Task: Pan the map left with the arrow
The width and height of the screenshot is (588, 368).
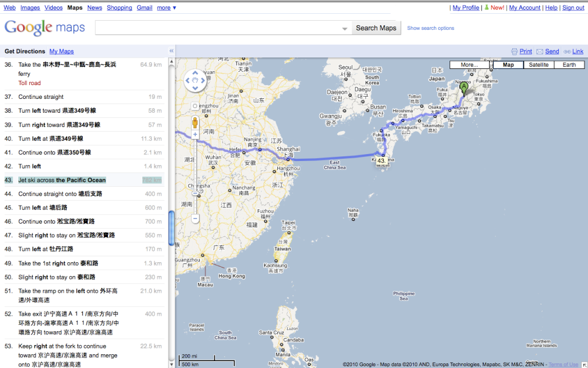Action: tap(188, 80)
